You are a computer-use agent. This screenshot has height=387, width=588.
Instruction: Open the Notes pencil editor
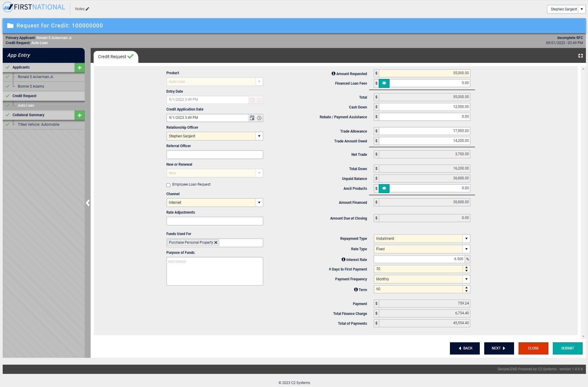tap(87, 9)
